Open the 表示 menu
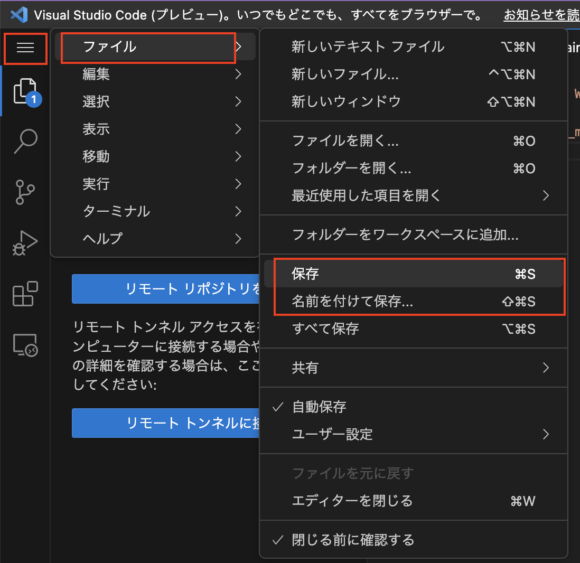Image resolution: width=580 pixels, height=563 pixels. click(155, 129)
